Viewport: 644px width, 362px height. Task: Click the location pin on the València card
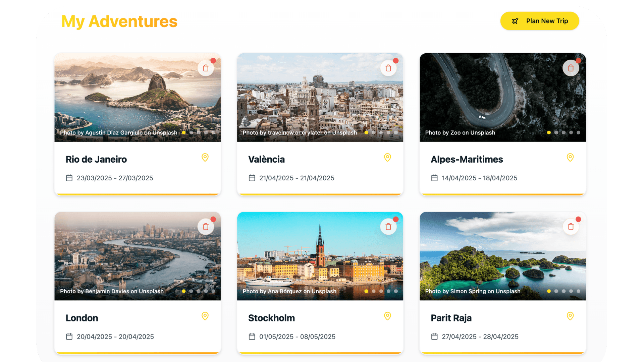tap(388, 158)
